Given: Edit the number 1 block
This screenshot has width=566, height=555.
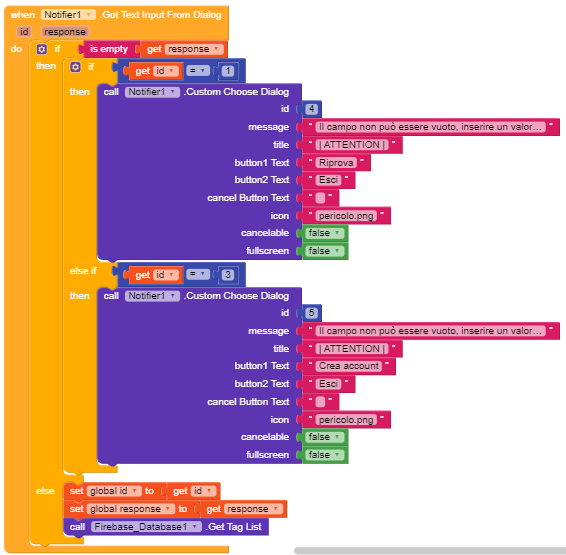Looking at the screenshot, I should (228, 71).
